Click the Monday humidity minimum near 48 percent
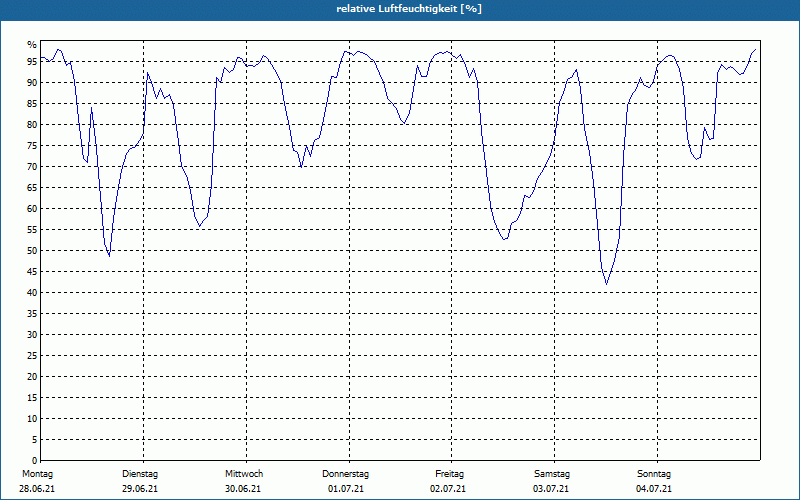800x500 pixels. (x=109, y=255)
